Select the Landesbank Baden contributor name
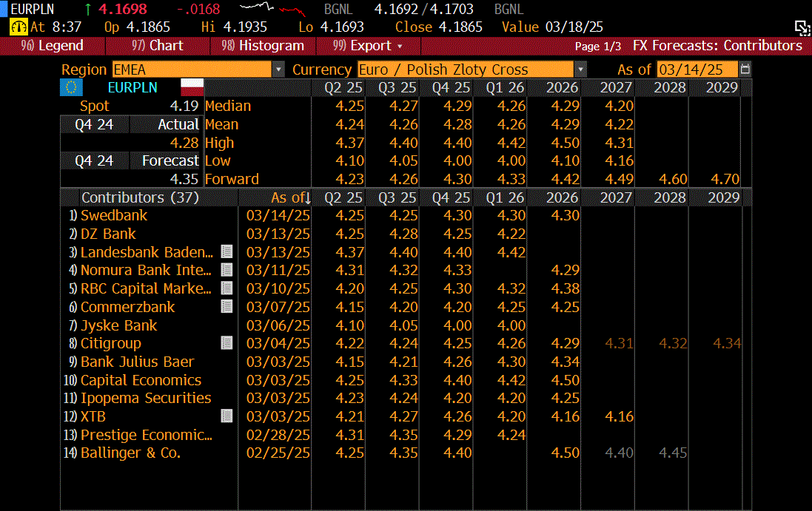This screenshot has width=812, height=511. click(x=147, y=252)
